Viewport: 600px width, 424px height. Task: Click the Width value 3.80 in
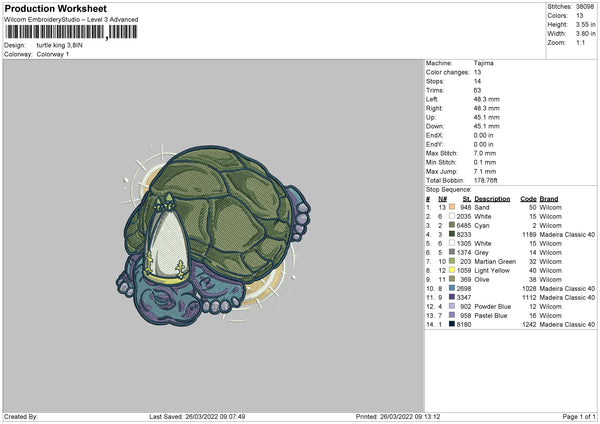tap(585, 34)
